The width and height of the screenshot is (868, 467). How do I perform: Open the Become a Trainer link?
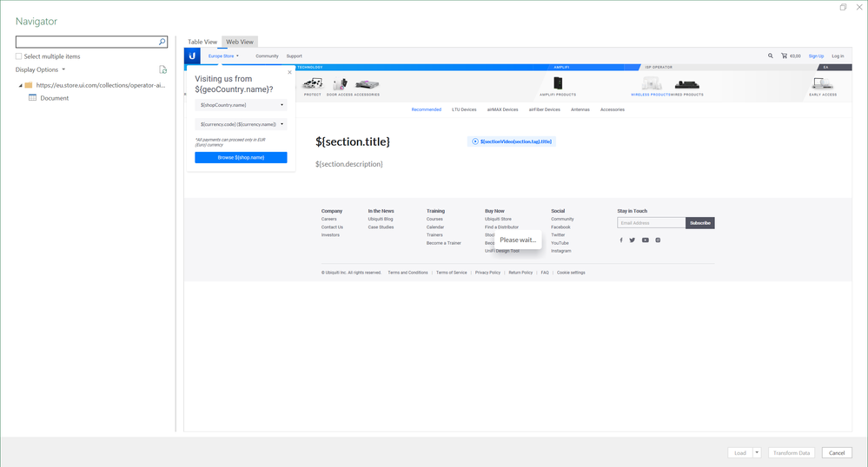pos(443,243)
